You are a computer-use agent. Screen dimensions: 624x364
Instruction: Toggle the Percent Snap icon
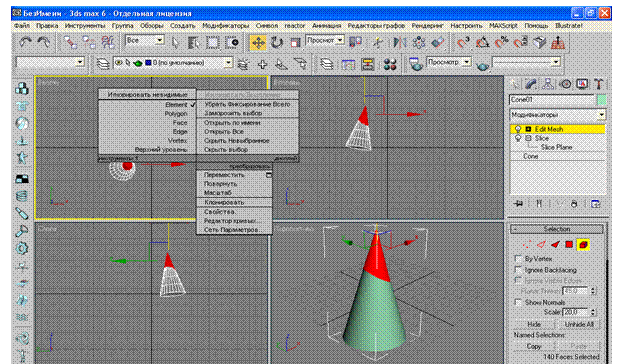[501, 43]
